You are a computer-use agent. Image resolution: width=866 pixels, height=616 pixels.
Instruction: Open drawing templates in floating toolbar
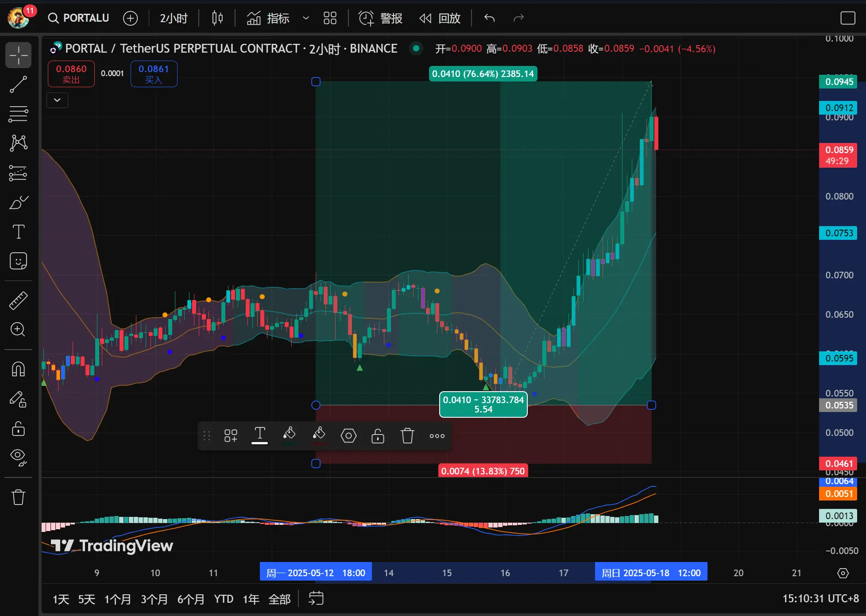pyautogui.click(x=231, y=436)
